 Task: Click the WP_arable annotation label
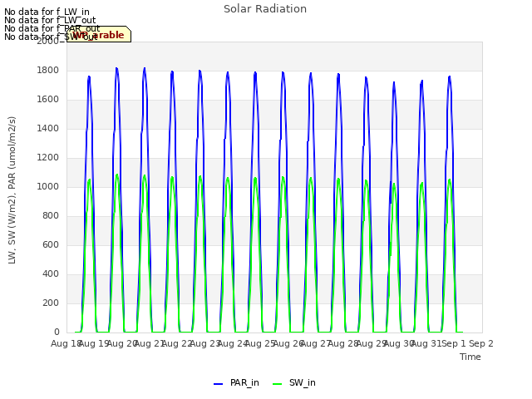[99, 35]
